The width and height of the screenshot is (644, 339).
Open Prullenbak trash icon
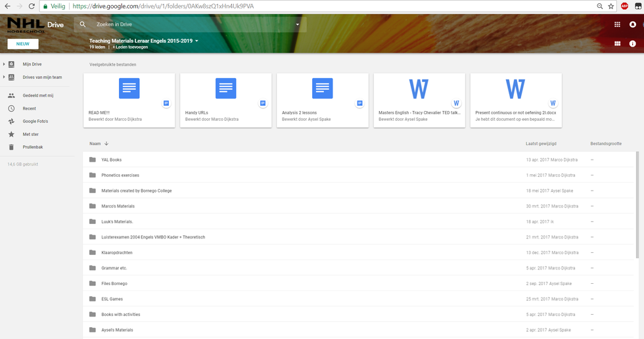tap(11, 147)
